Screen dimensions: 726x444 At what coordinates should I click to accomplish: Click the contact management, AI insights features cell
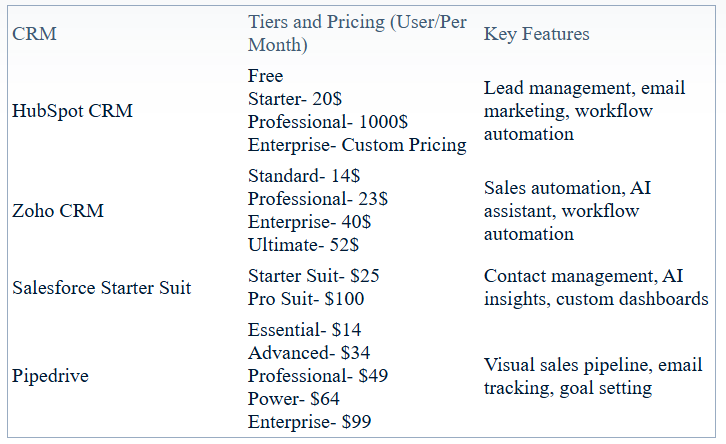click(x=596, y=288)
